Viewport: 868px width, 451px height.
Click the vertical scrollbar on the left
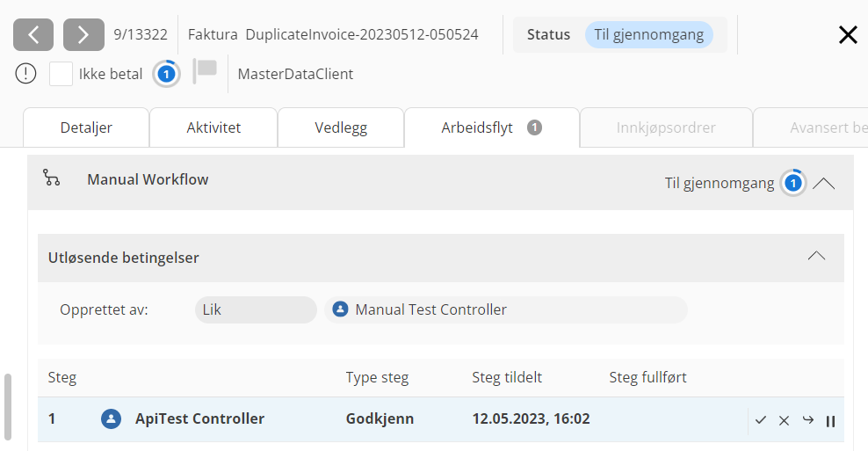pyautogui.click(x=9, y=406)
